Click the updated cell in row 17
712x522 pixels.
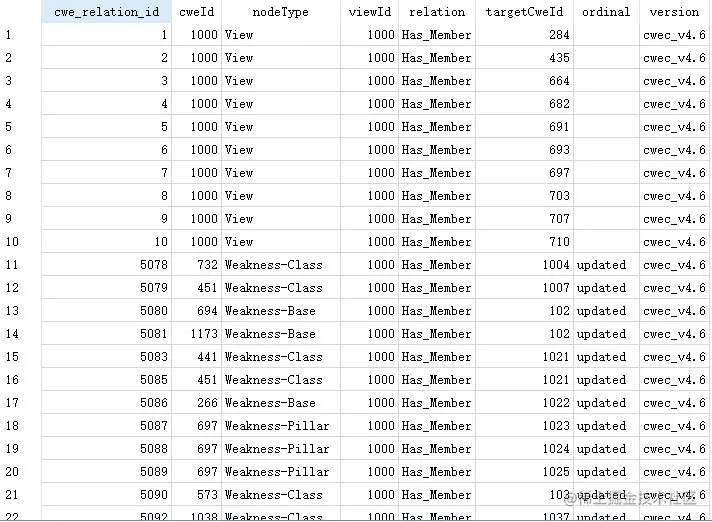[606, 403]
